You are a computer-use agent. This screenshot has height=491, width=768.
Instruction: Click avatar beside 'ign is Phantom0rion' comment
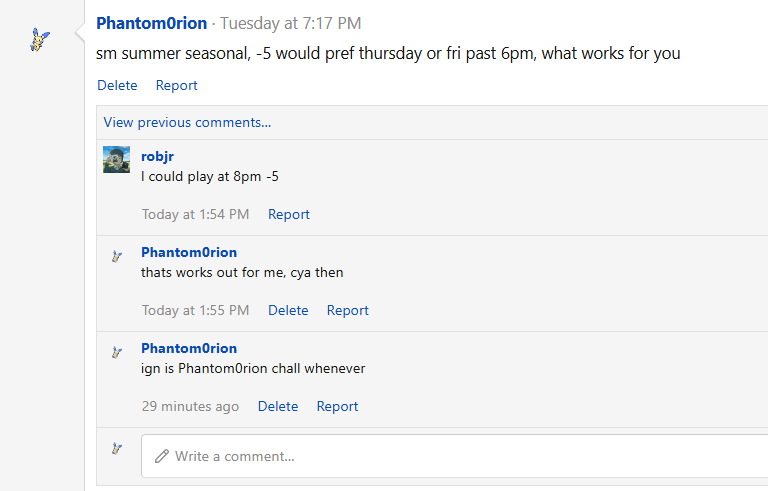[x=117, y=352]
